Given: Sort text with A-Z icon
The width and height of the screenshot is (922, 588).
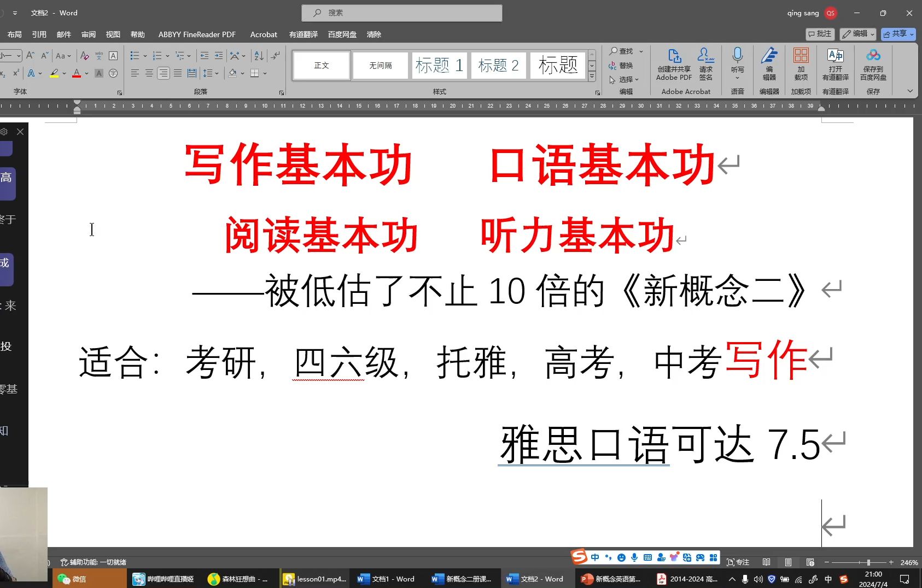Looking at the screenshot, I should tap(259, 55).
